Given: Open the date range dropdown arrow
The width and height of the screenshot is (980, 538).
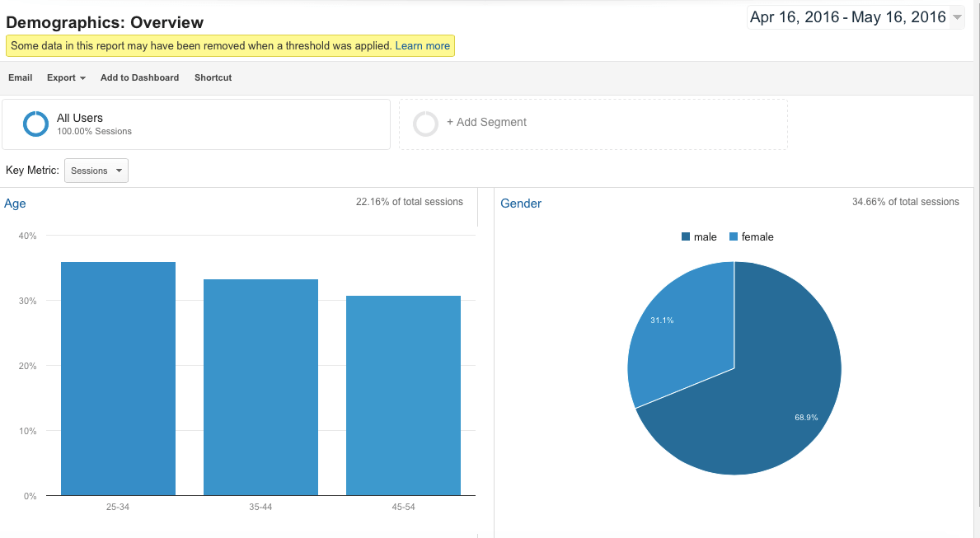Looking at the screenshot, I should click(x=956, y=17).
